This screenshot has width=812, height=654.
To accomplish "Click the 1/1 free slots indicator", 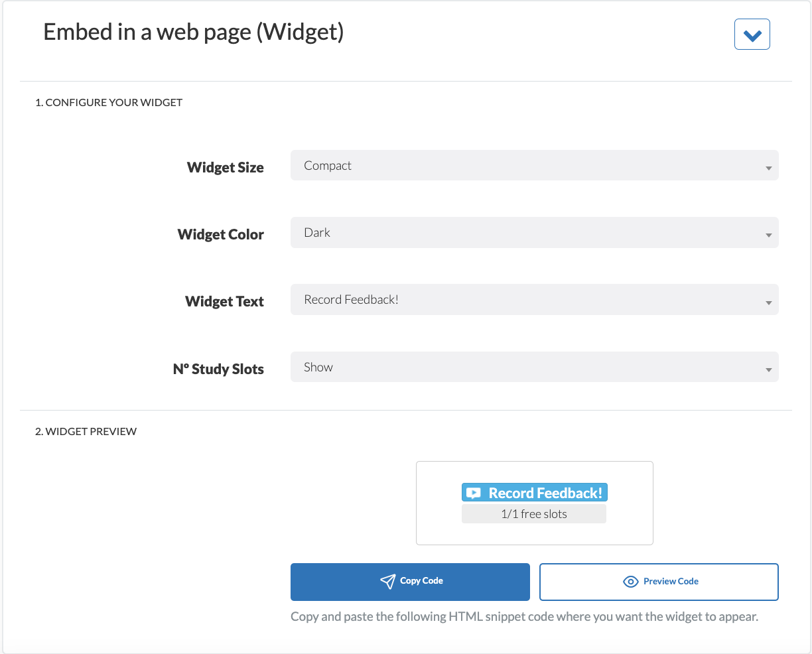I will pyautogui.click(x=534, y=513).
